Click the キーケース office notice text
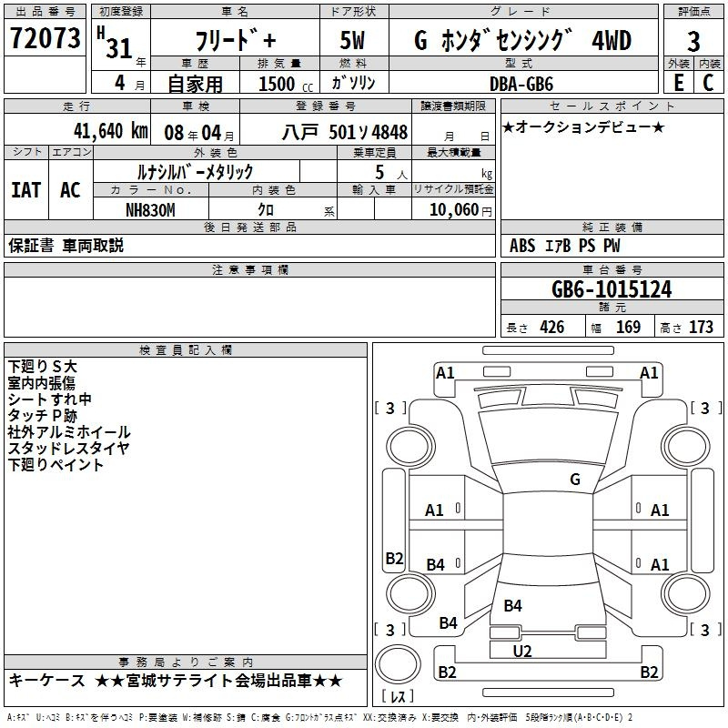This screenshot has width=728, height=728. [176, 681]
